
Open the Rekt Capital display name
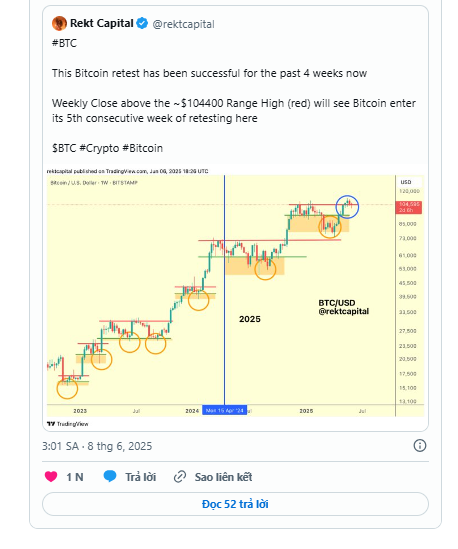point(102,23)
